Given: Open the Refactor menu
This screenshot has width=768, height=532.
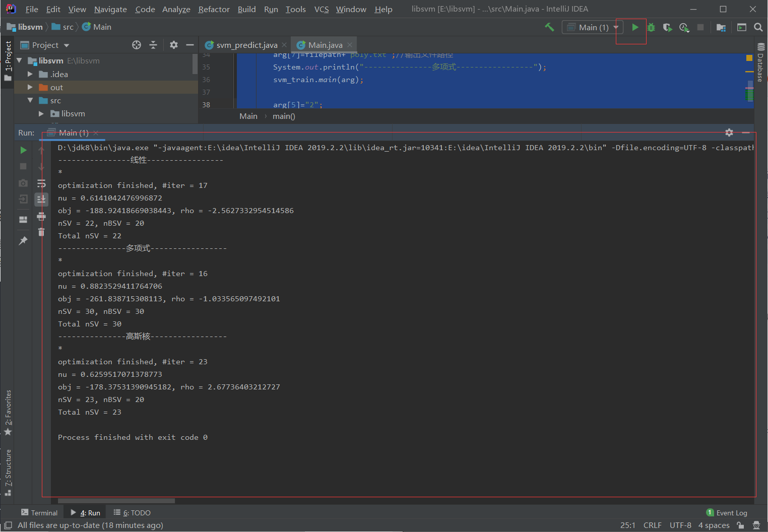Looking at the screenshot, I should click(x=214, y=9).
